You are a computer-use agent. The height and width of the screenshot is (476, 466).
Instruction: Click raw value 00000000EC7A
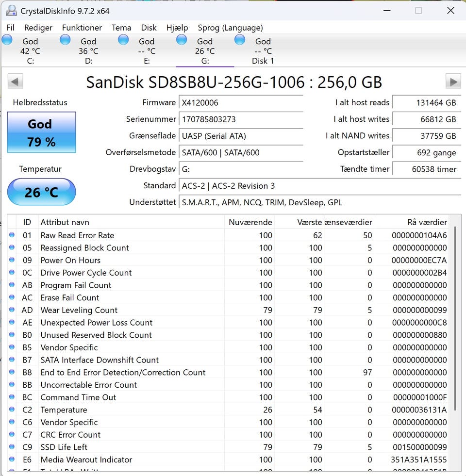coord(419,260)
